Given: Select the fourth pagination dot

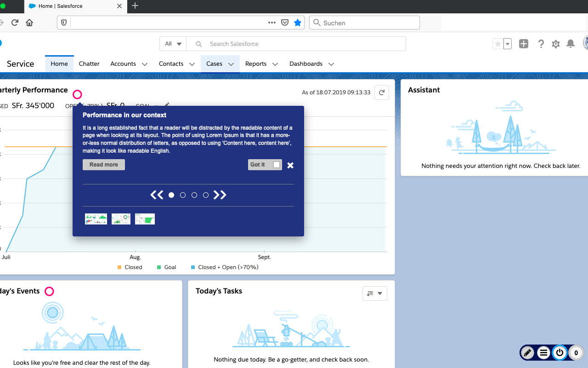Looking at the screenshot, I should (x=206, y=195).
